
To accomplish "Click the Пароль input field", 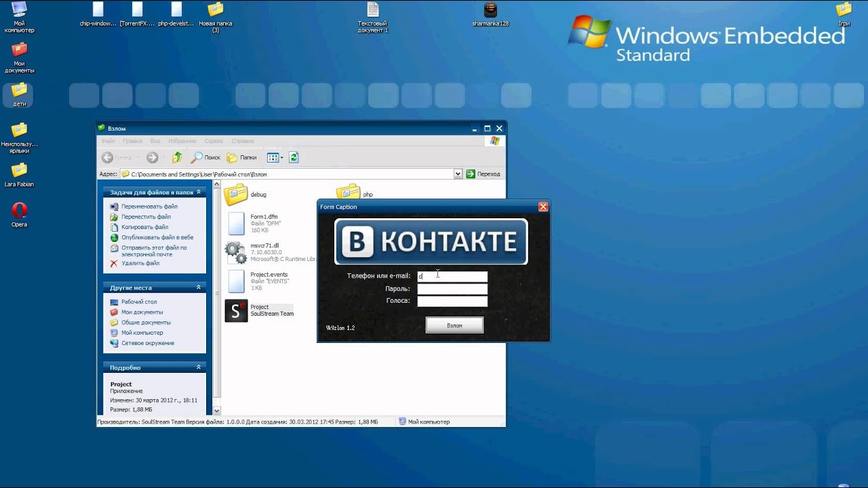I will tap(452, 289).
